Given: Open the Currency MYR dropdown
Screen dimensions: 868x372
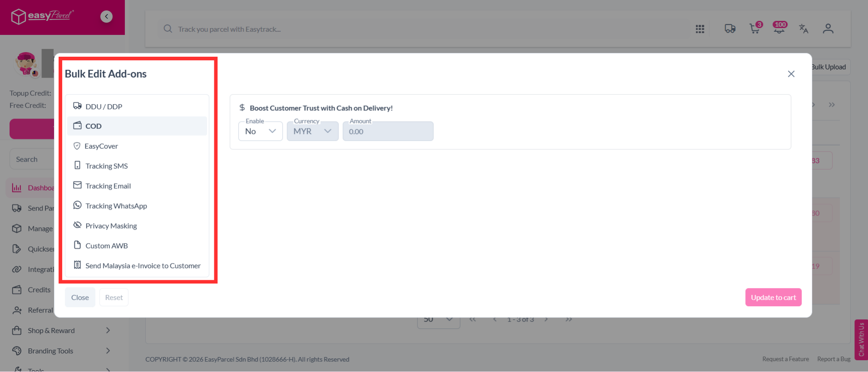Looking at the screenshot, I should (312, 131).
